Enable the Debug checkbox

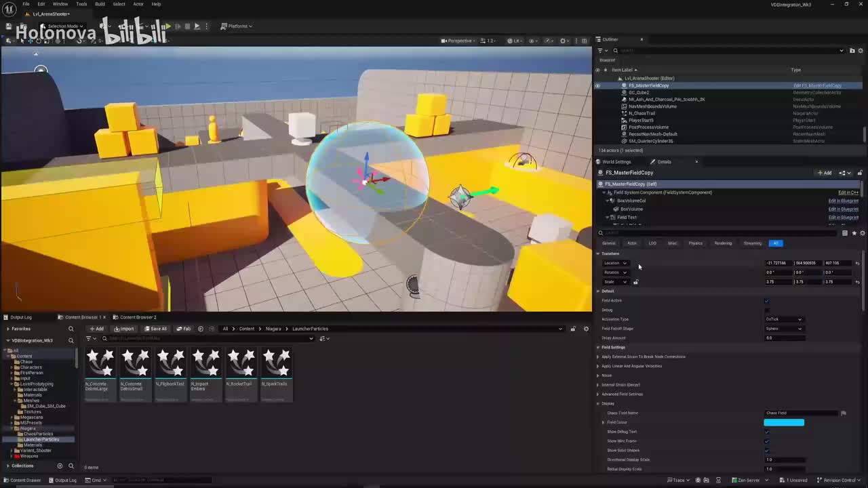click(x=767, y=310)
